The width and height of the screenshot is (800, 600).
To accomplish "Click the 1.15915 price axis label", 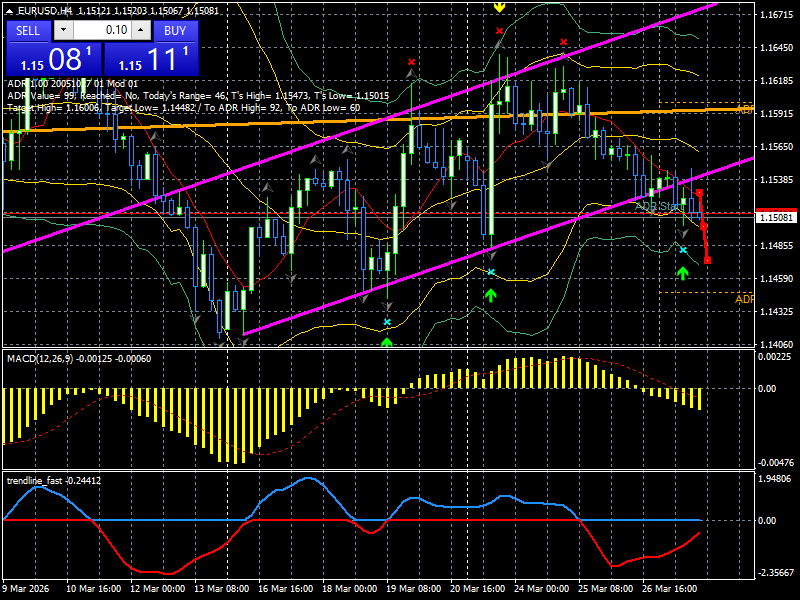I will click(776, 113).
